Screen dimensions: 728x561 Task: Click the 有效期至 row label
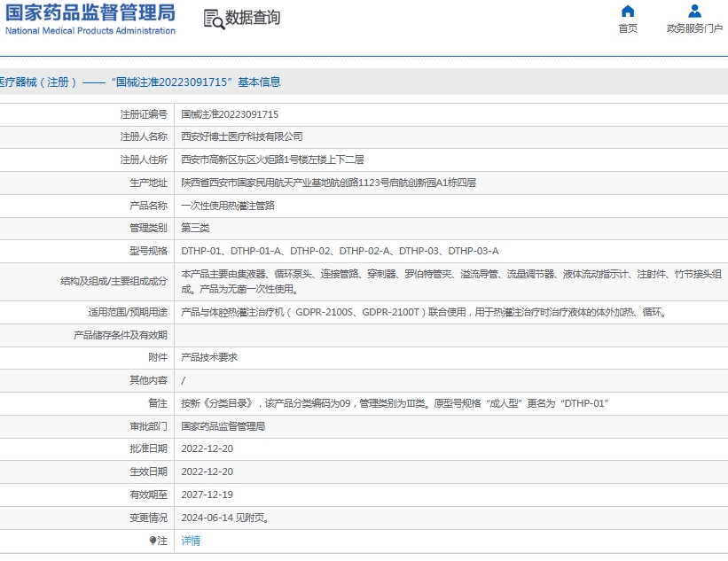pyautogui.click(x=148, y=495)
